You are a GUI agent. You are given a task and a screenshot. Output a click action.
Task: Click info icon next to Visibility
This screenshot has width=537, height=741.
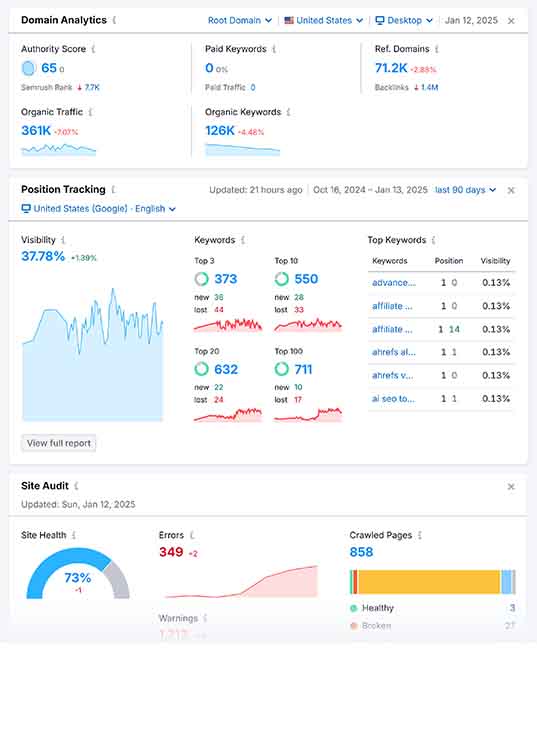pos(63,240)
